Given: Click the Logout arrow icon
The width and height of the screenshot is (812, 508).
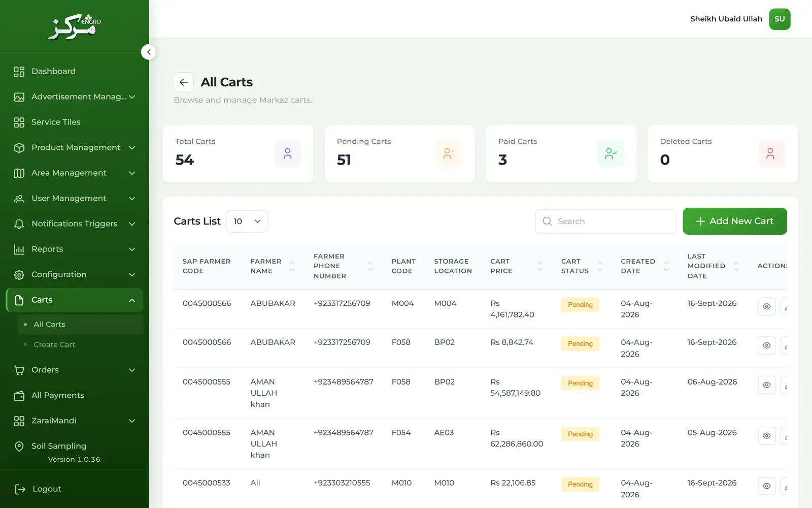Looking at the screenshot, I should coord(20,489).
